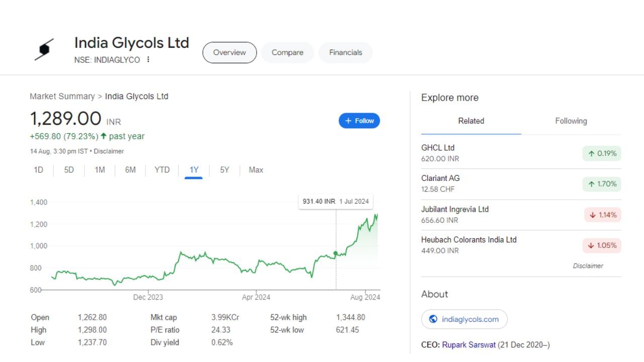The height and width of the screenshot is (362, 644).
Task: Open the three-dot overflow menu beside NSE: INDIAGLYCO
Action: pyautogui.click(x=148, y=59)
